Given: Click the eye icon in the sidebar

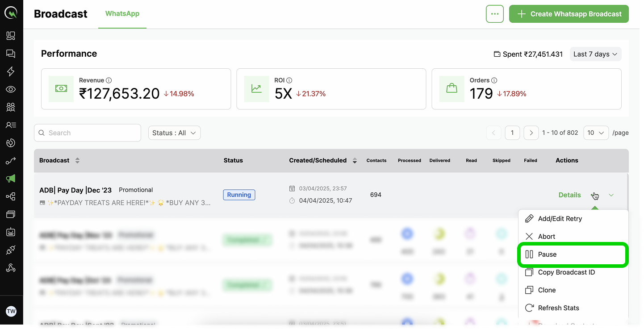Looking at the screenshot, I should [x=11, y=89].
